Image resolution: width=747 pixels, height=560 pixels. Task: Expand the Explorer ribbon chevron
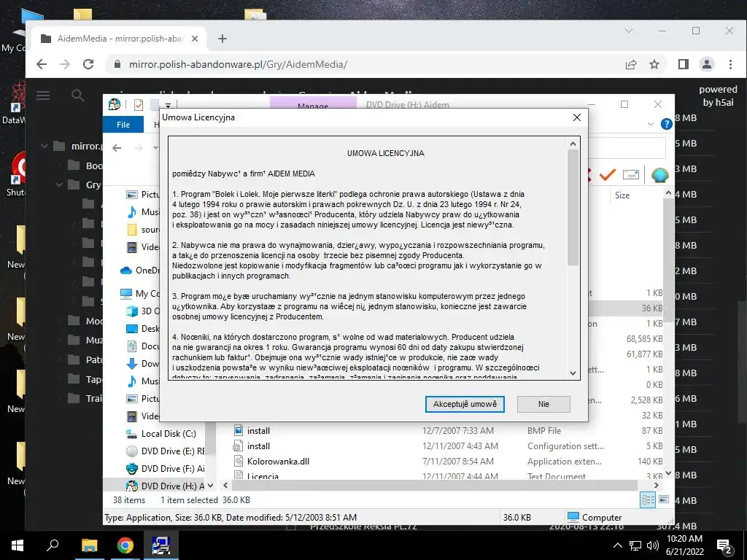coord(650,124)
